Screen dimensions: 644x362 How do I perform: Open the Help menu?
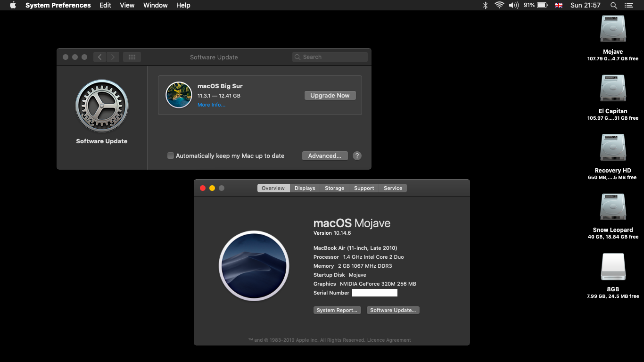pyautogui.click(x=183, y=5)
